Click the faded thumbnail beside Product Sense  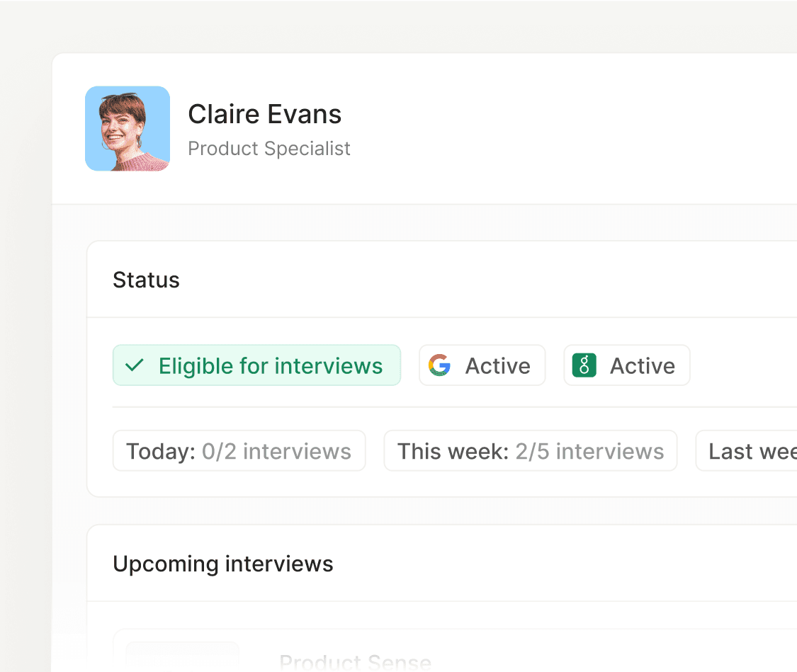point(183,657)
